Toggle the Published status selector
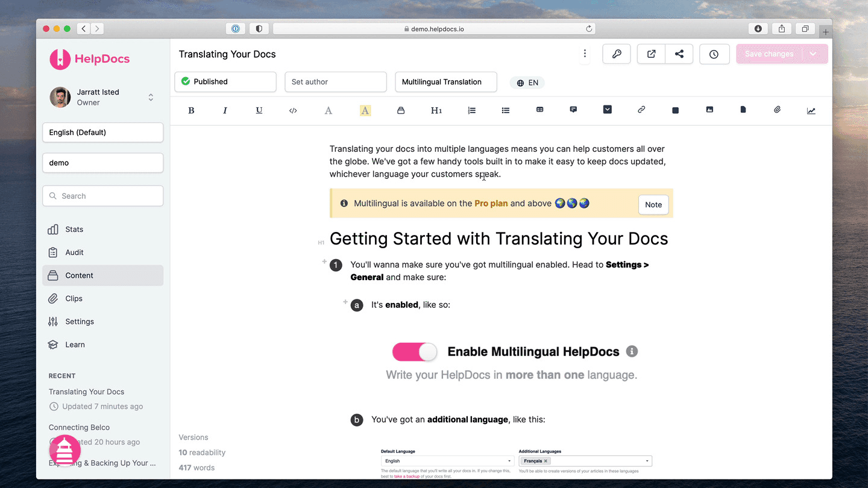This screenshot has width=868, height=488. 225,82
